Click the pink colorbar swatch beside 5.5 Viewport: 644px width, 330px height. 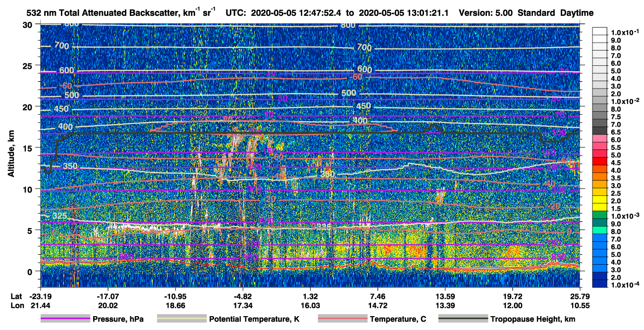click(x=600, y=146)
